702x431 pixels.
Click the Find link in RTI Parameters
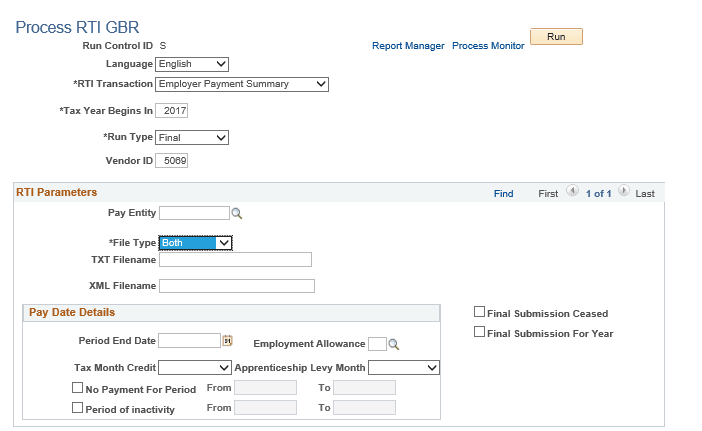pos(503,193)
